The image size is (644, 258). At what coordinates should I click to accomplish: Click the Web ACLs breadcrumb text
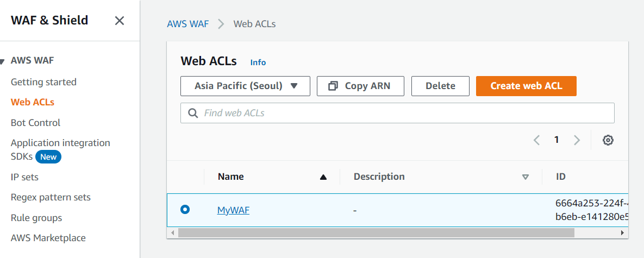tap(255, 24)
